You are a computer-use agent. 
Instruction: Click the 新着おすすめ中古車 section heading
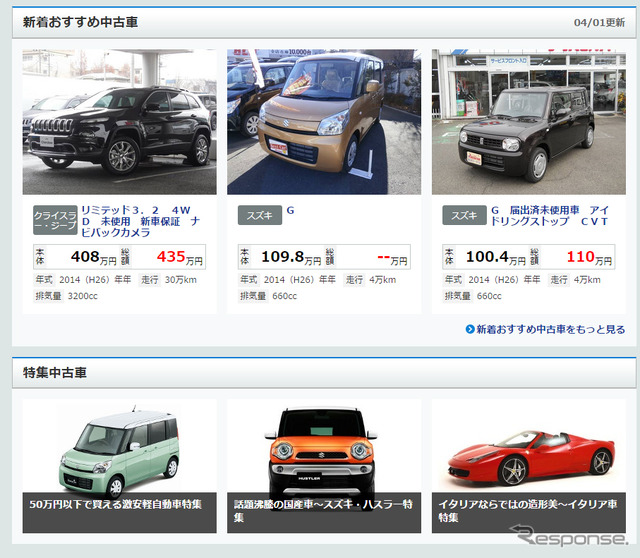(x=80, y=22)
